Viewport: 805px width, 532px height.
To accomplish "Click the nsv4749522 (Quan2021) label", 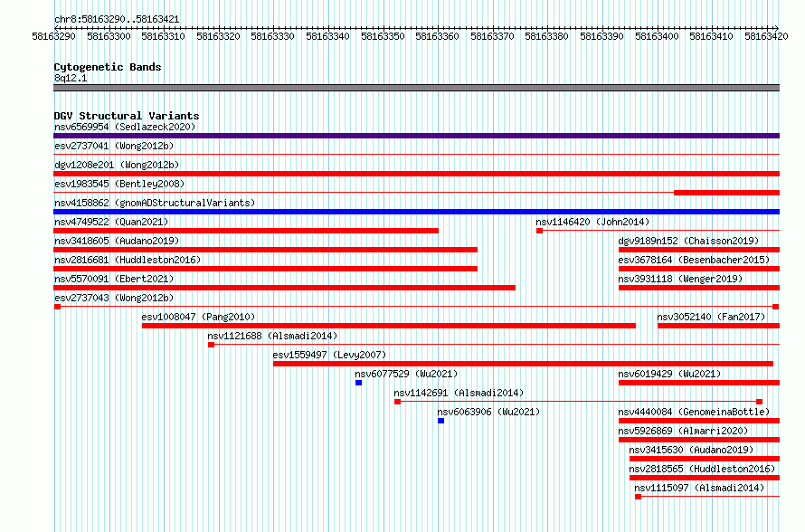I will (111, 222).
